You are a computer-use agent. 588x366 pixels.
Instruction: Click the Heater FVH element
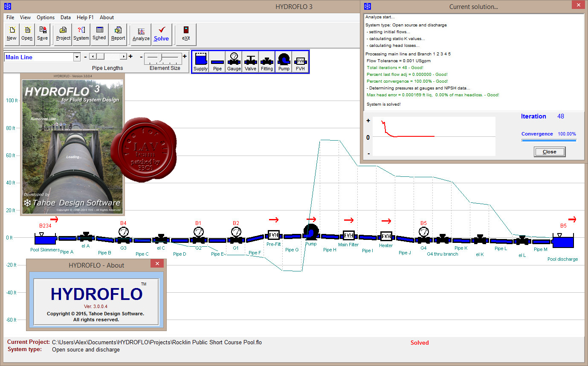pyautogui.click(x=386, y=236)
